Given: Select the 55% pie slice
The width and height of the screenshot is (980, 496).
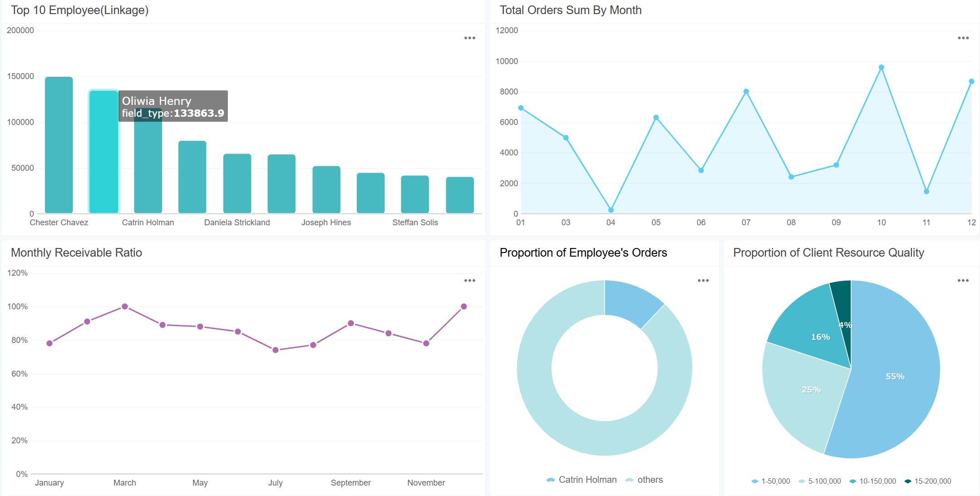Looking at the screenshot, I should tap(894, 377).
